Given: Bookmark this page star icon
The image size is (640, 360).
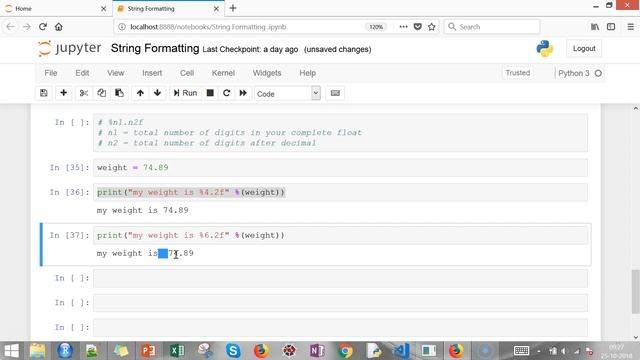Looking at the screenshot, I should point(431,27).
